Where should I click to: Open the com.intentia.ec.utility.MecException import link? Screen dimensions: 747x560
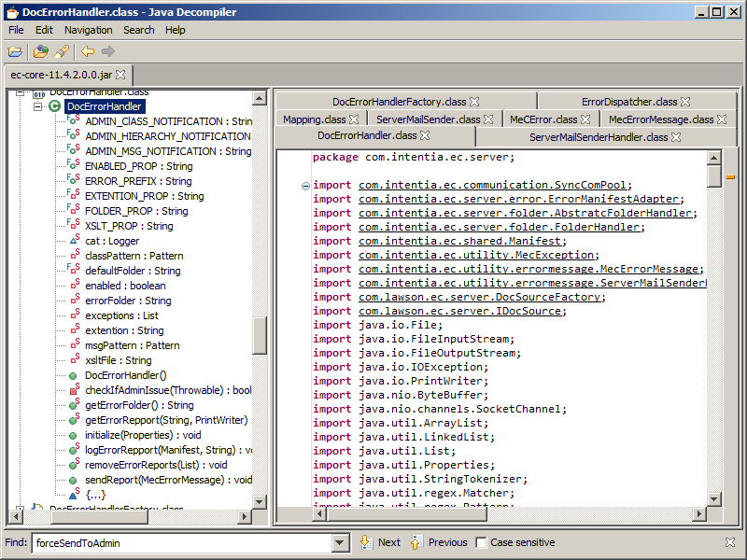click(x=478, y=256)
